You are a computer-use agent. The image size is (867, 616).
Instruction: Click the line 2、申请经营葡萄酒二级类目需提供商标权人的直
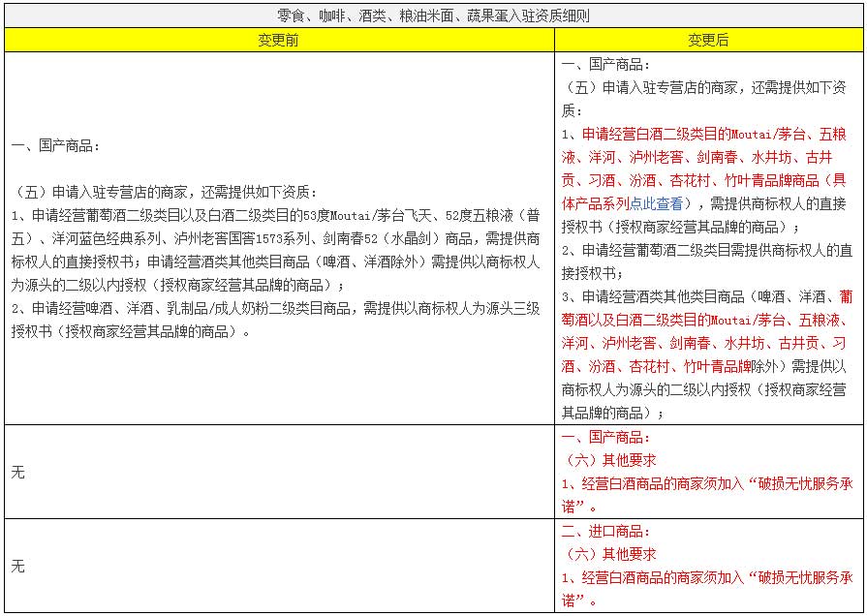(706, 250)
